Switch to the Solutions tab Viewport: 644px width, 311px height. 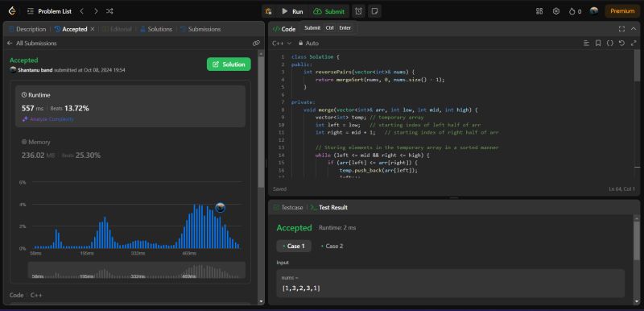click(156, 29)
